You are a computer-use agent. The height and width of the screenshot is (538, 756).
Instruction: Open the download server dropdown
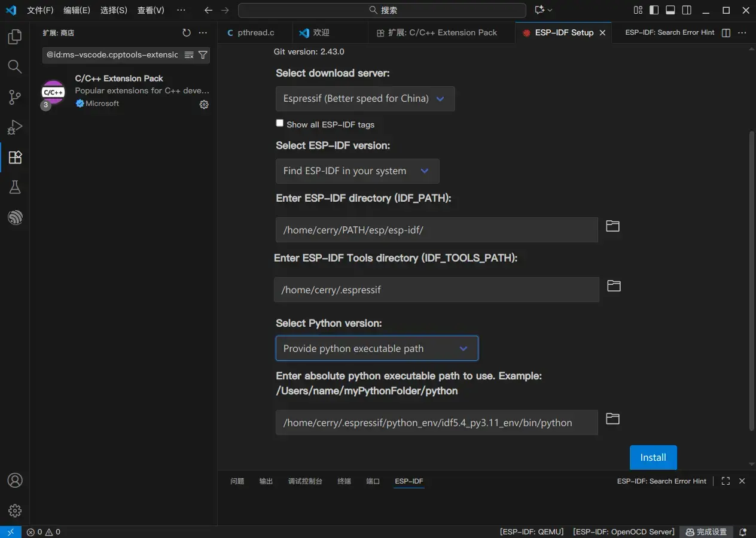pyautogui.click(x=365, y=99)
